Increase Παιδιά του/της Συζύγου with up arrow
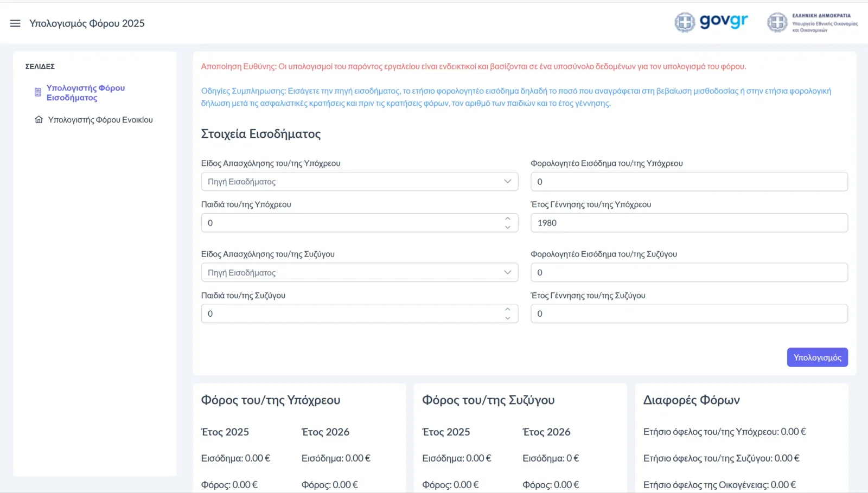 click(x=507, y=309)
